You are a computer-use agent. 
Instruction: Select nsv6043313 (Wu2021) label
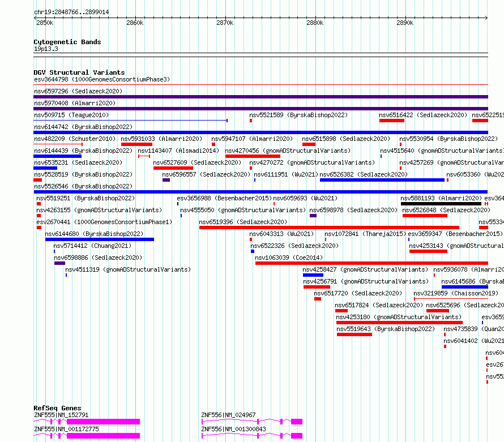point(281,234)
